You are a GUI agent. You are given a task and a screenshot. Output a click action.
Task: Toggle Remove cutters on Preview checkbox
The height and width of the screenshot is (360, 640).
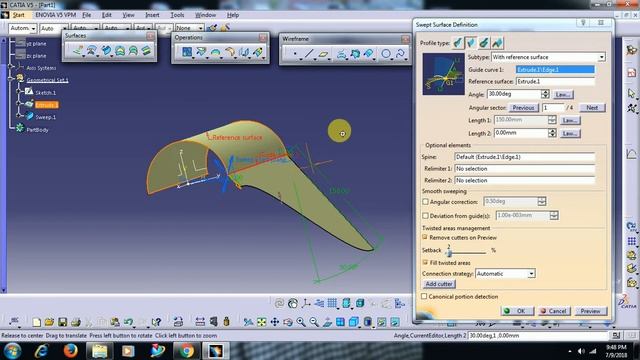coord(425,237)
